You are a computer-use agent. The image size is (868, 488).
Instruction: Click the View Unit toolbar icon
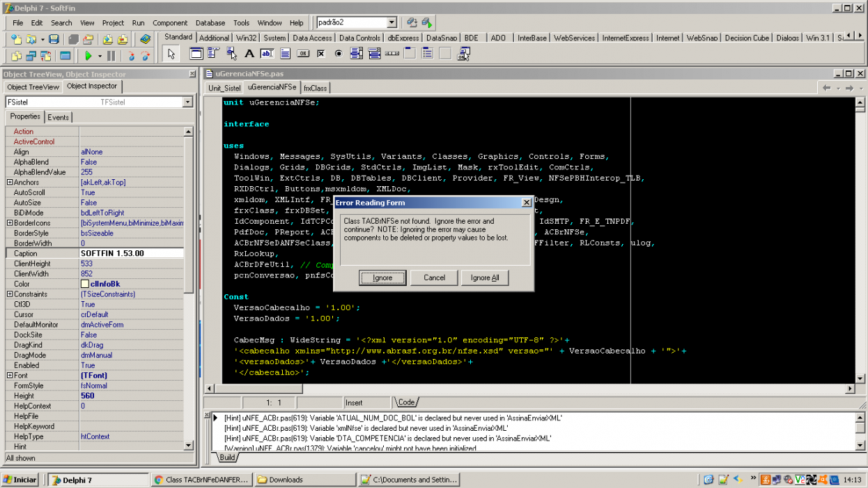click(x=15, y=55)
